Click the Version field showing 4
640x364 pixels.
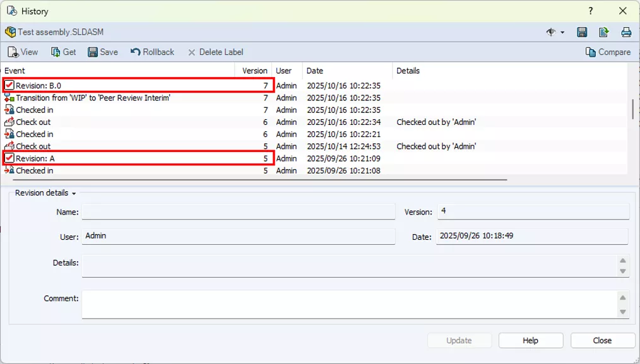coord(533,211)
